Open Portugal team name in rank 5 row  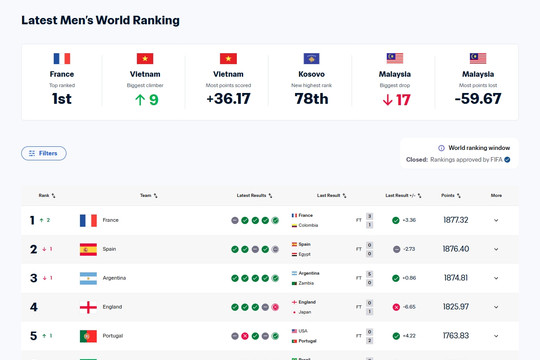tap(113, 336)
